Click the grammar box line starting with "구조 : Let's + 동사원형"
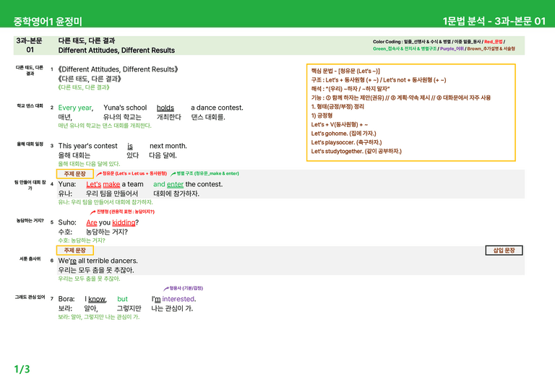 coord(379,80)
